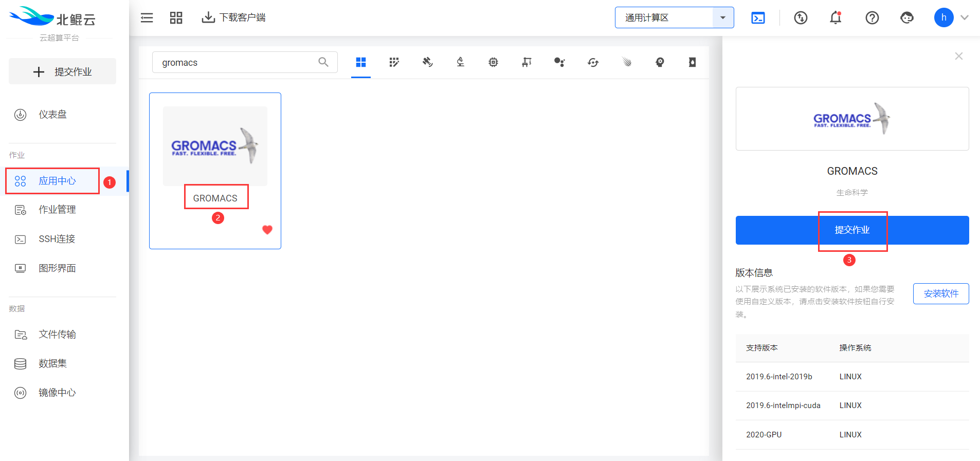Image resolution: width=980 pixels, height=461 pixels.
Task: Select version 2019.6-intel-2019b row
Action: (x=852, y=377)
